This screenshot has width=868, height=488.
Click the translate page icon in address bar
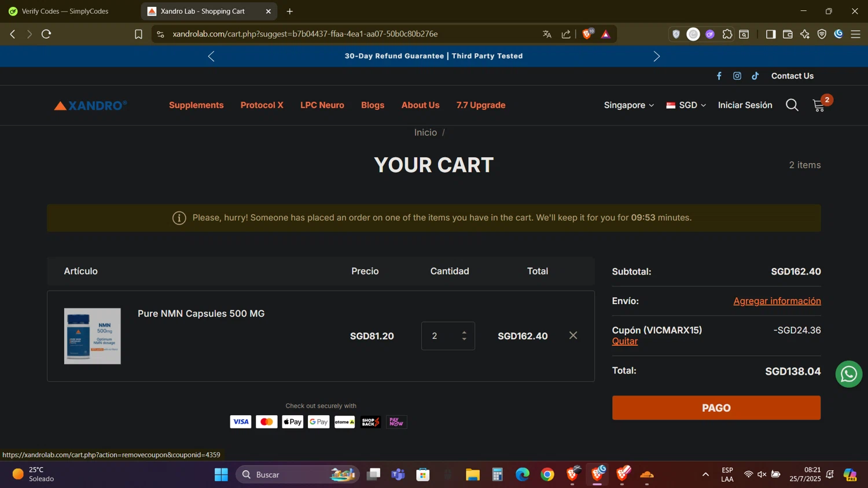547,34
